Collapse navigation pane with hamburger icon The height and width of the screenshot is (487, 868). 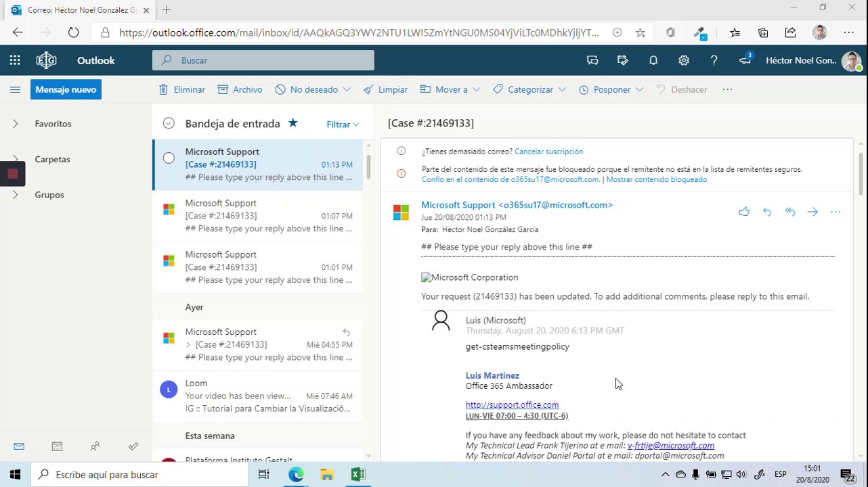(x=15, y=89)
